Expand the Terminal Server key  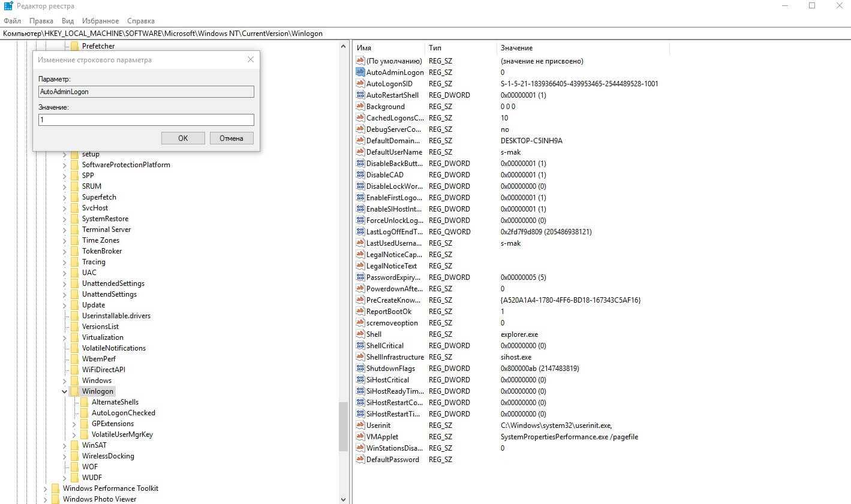tap(65, 230)
